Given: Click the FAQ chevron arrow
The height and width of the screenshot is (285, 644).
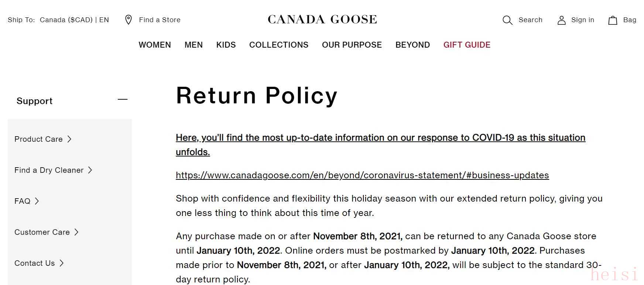Looking at the screenshot, I should (37, 201).
